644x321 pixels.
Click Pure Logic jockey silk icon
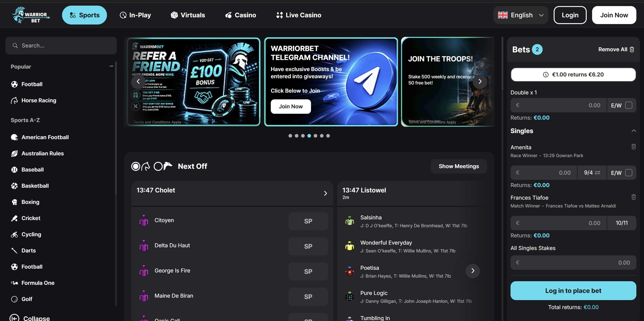(349, 296)
